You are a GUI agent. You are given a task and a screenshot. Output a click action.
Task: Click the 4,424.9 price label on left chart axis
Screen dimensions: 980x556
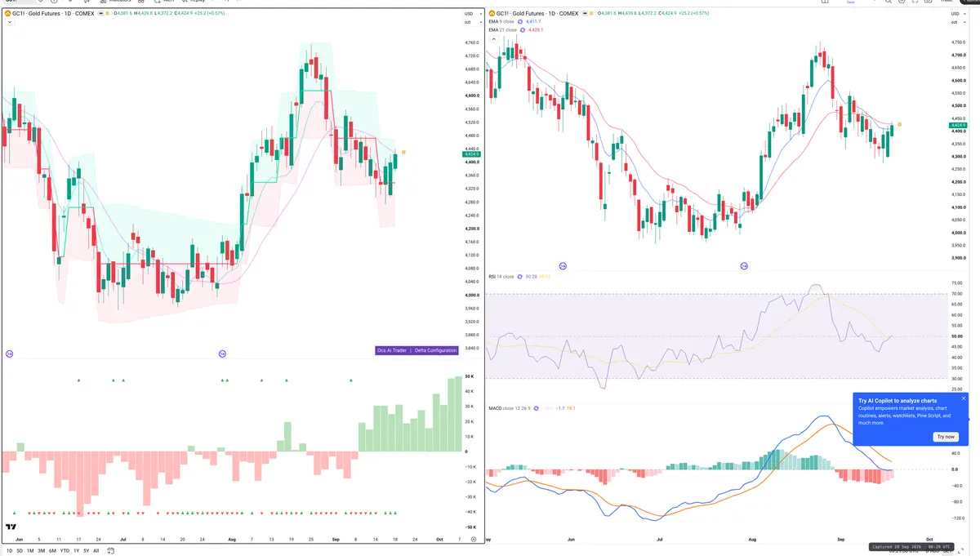tap(470, 153)
